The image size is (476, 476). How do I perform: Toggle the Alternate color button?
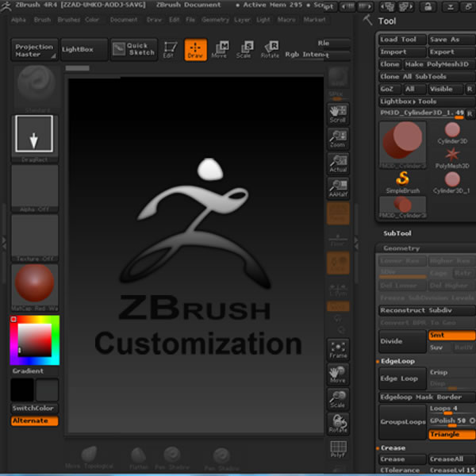pyautogui.click(x=35, y=420)
